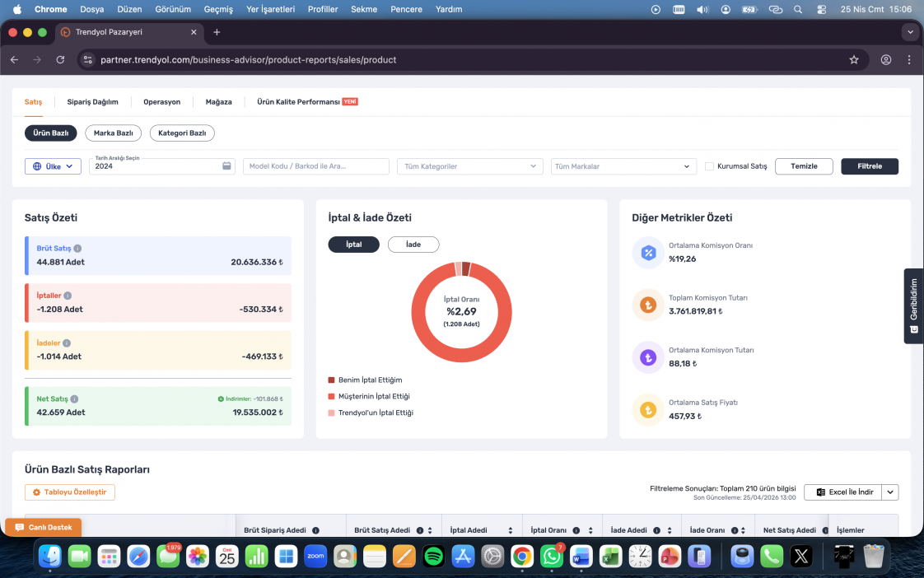The width and height of the screenshot is (924, 578).
Task: Switch chart to İade view
Action: [413, 245]
